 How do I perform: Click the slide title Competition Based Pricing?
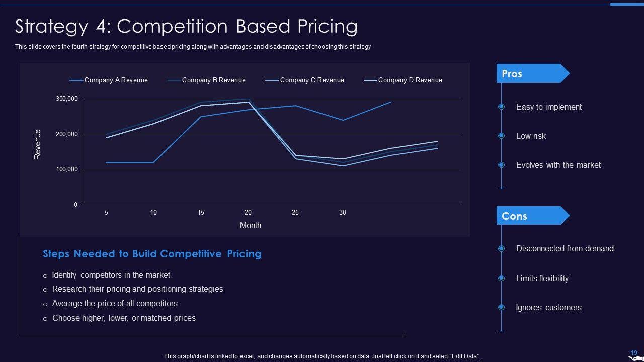186,26
